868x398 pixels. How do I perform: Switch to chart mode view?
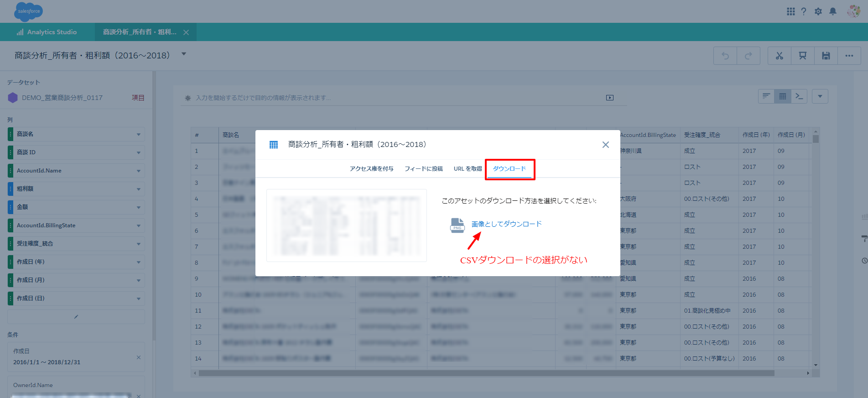tap(766, 96)
